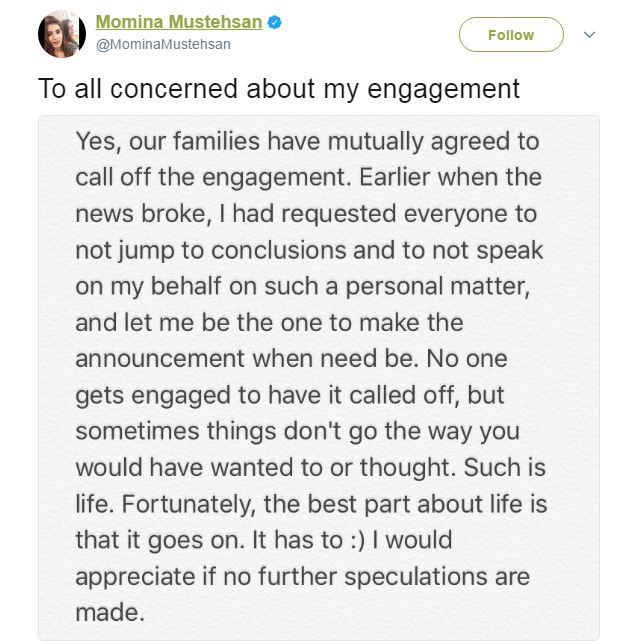Click the line 'on my behalf on such'

303,287
